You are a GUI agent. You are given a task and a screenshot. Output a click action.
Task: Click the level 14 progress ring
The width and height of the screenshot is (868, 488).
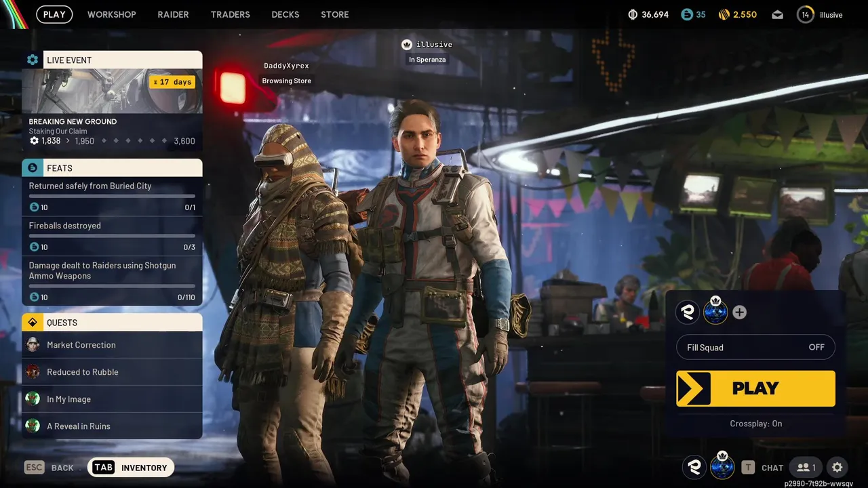click(805, 14)
